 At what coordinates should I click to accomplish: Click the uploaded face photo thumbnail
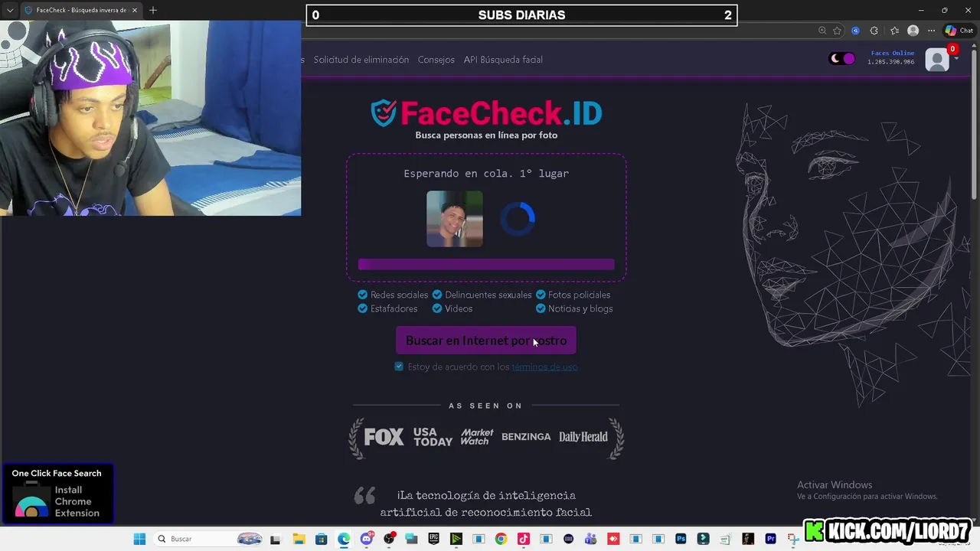tap(455, 219)
